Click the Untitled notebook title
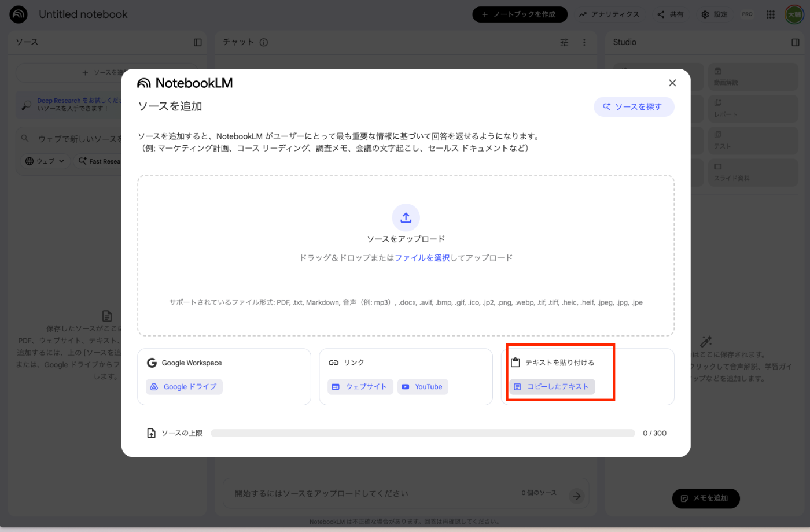The width and height of the screenshot is (810, 532). pyautogui.click(x=83, y=14)
